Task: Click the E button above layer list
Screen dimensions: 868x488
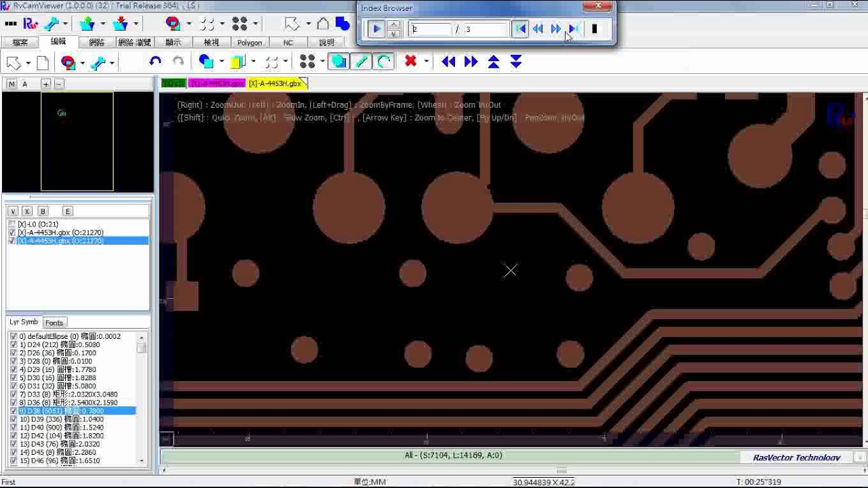Action: (67, 211)
